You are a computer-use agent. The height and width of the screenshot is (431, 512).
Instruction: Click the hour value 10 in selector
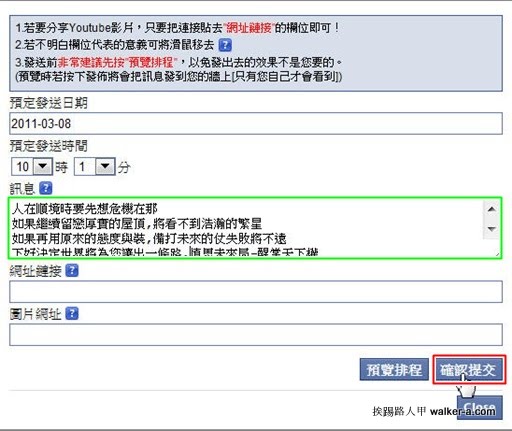coord(23,167)
